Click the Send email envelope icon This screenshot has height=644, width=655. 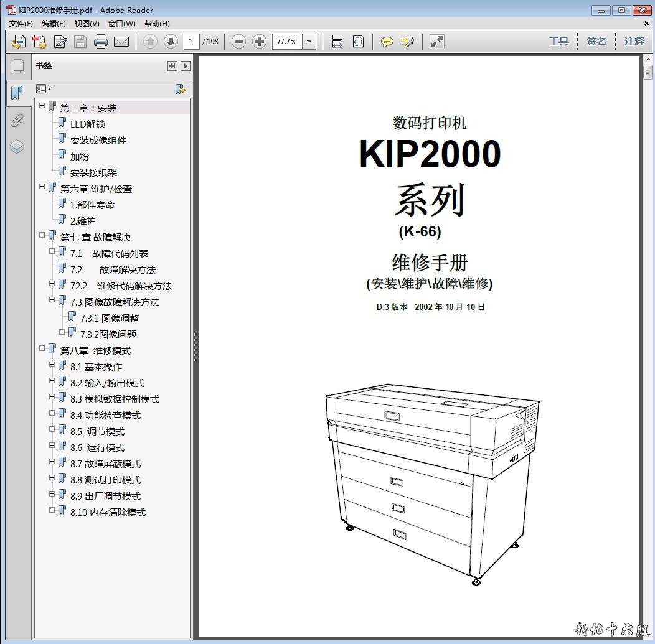coord(121,42)
